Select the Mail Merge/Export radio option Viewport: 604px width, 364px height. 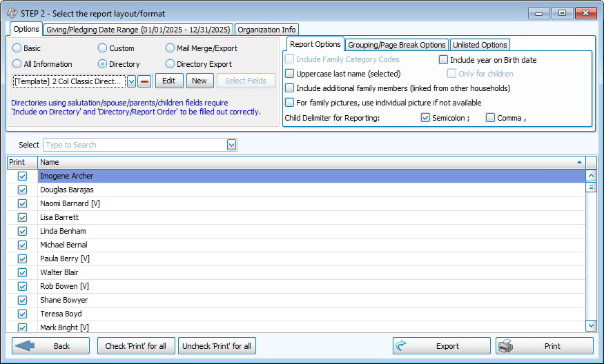pyautogui.click(x=171, y=48)
